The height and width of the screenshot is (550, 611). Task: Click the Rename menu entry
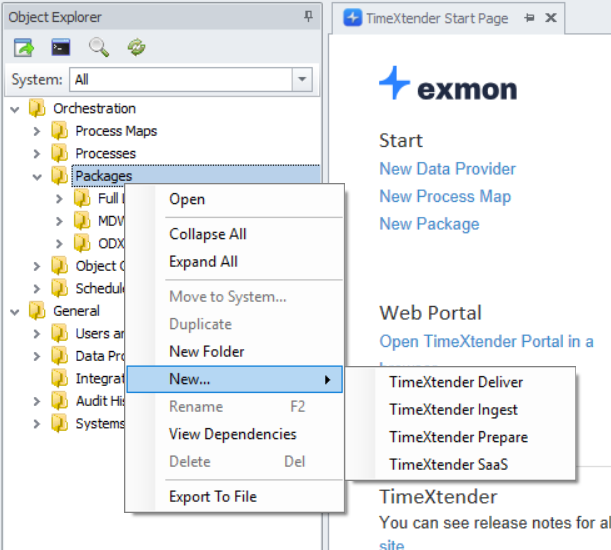235,407
